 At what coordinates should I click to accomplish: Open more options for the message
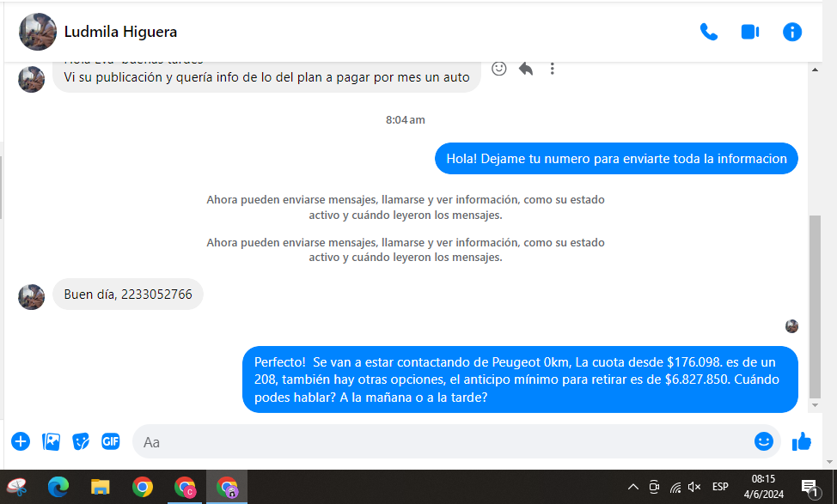coord(552,69)
